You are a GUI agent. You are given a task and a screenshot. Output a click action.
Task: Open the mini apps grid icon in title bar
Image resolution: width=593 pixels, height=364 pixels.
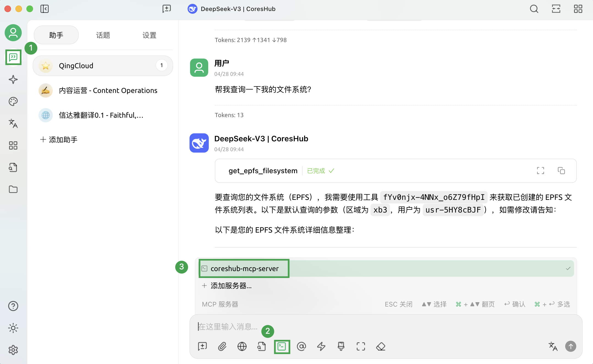(578, 9)
